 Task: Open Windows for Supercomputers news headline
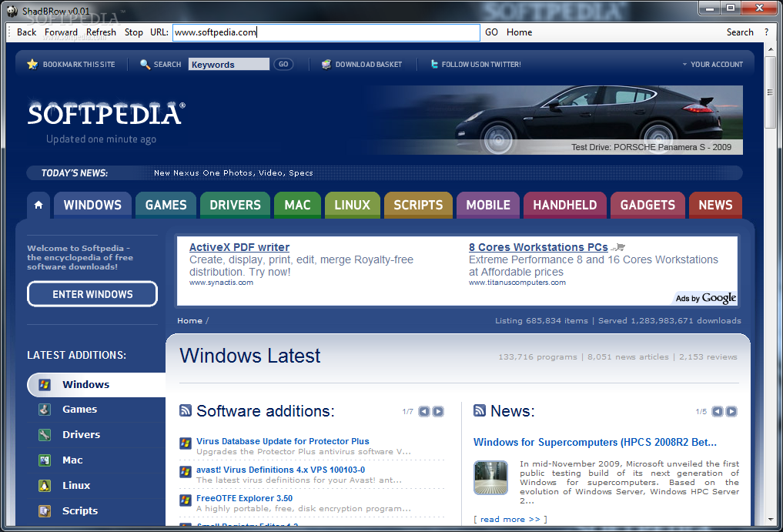point(594,442)
